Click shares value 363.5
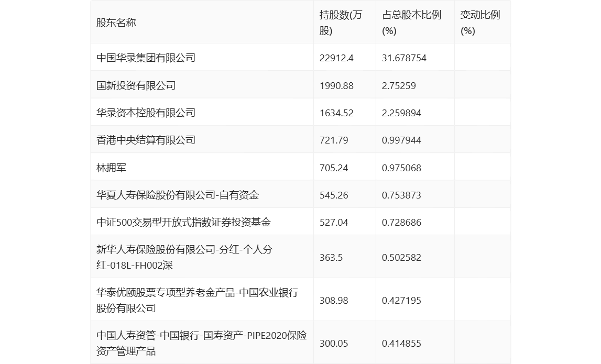 pyautogui.click(x=331, y=258)
